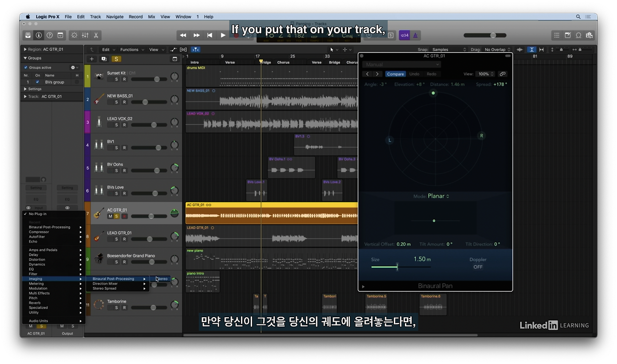Open the Drag No Overlap dropdown

(498, 50)
